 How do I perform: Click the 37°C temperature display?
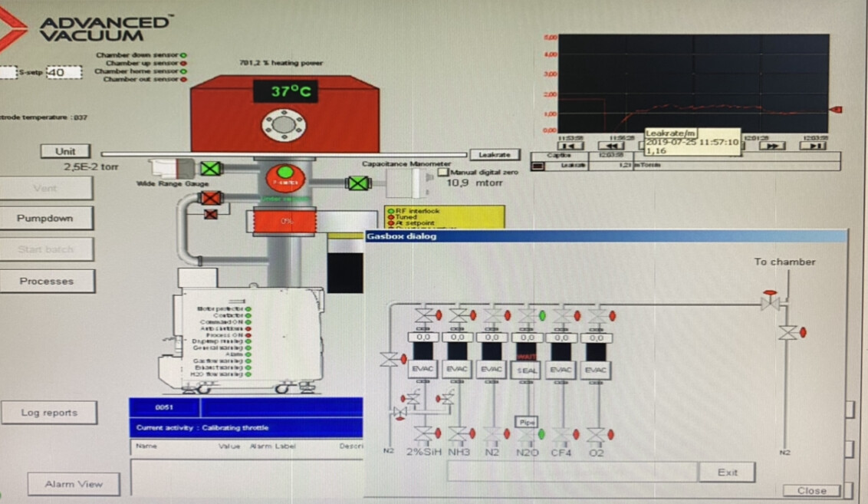point(285,91)
